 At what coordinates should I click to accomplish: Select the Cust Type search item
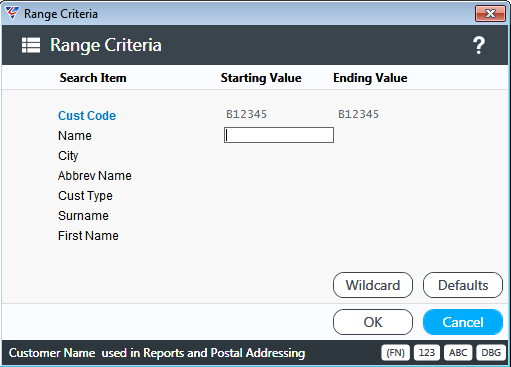[85, 196]
